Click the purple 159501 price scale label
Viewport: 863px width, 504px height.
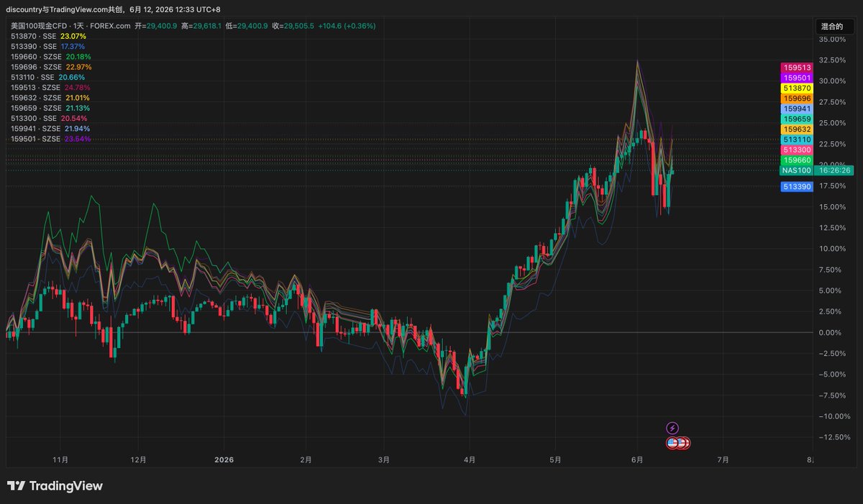coord(797,78)
